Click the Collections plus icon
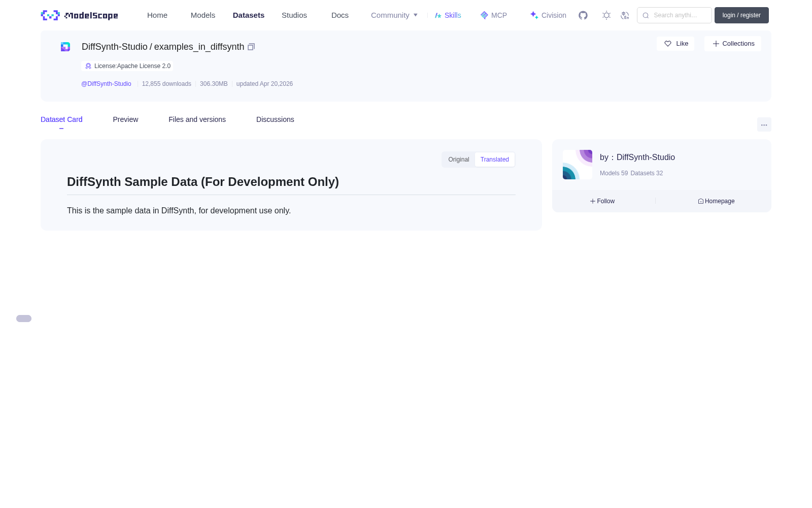812x508 pixels. point(716,44)
